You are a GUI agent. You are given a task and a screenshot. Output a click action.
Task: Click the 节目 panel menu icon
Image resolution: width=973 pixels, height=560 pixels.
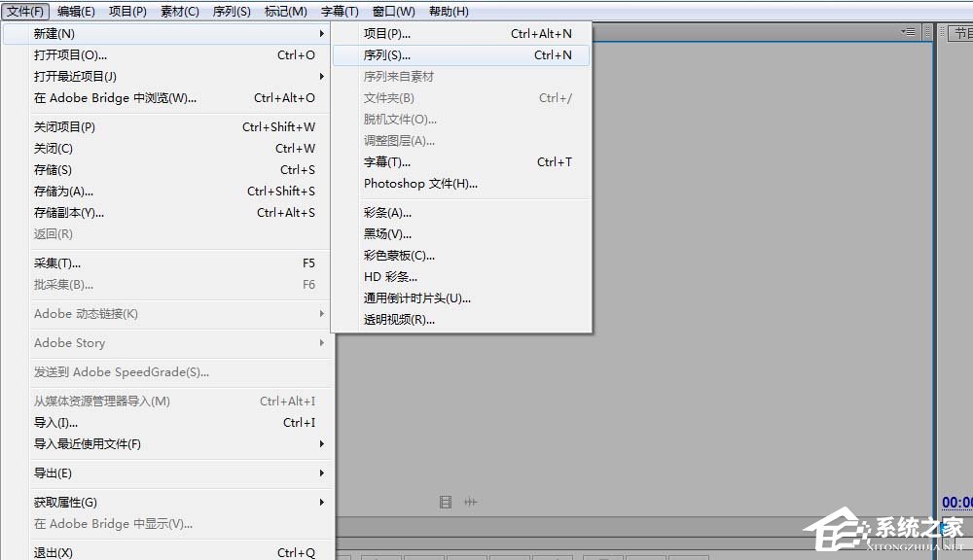[969, 31]
